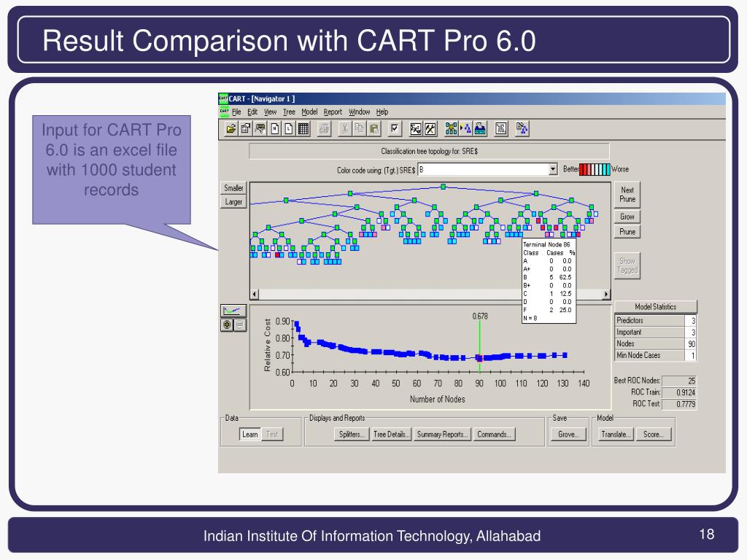Click the Prune button
The image size is (747, 560).
pyautogui.click(x=627, y=232)
